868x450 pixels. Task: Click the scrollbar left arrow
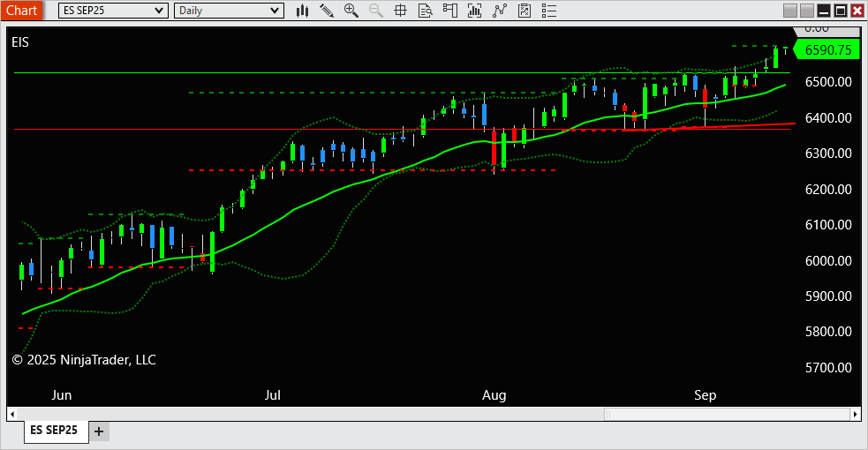pyautogui.click(x=12, y=414)
